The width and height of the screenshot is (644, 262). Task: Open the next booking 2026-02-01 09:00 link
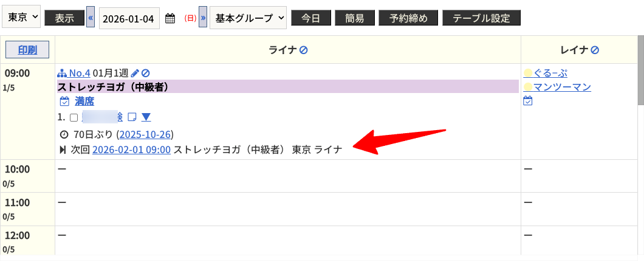coord(131,149)
